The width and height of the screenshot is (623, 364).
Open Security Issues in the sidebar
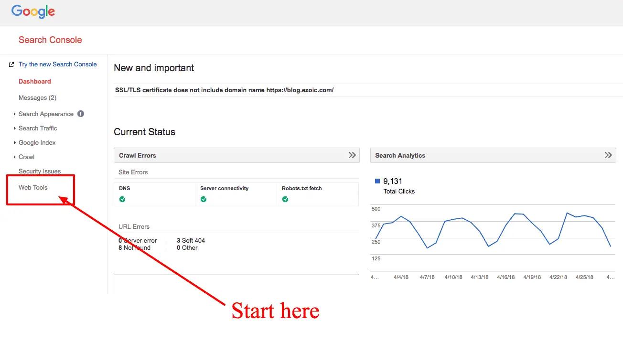tap(40, 171)
